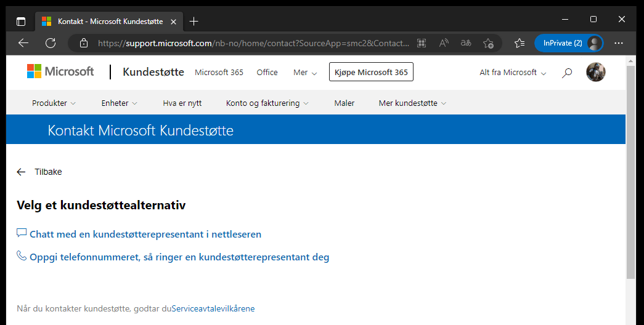The image size is (644, 325).
Task: Minimize the browser window
Action: (565, 19)
